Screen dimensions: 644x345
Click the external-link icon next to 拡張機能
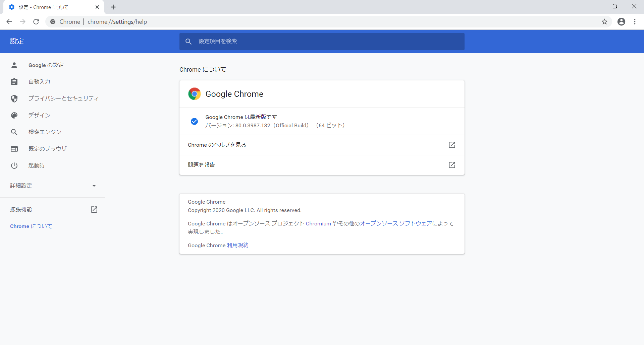(94, 209)
